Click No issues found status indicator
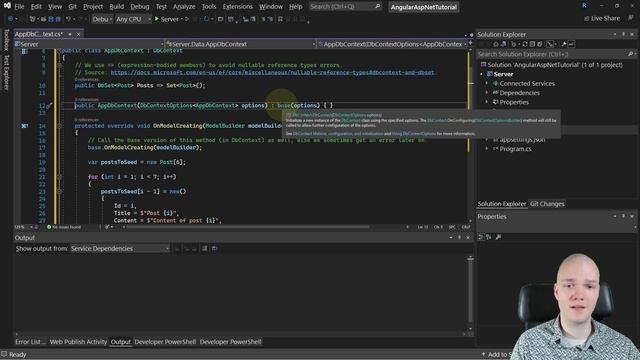The image size is (640, 360). tap(64, 227)
